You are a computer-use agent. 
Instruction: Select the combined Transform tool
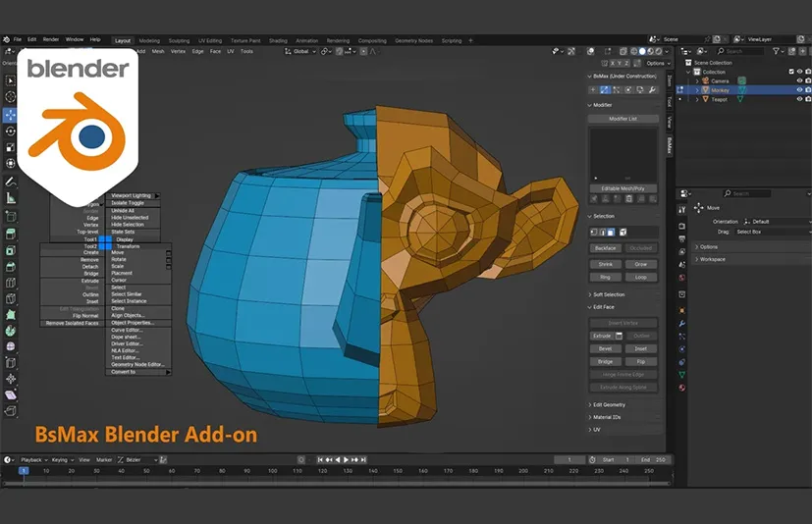[10, 163]
